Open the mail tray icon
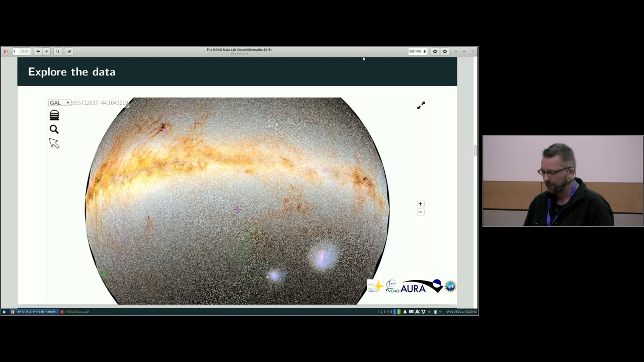This screenshot has height=362, width=644. click(411, 312)
